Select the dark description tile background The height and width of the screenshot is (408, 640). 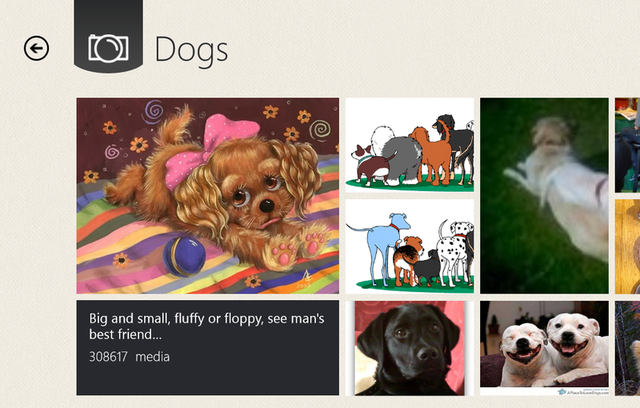[x=208, y=348]
